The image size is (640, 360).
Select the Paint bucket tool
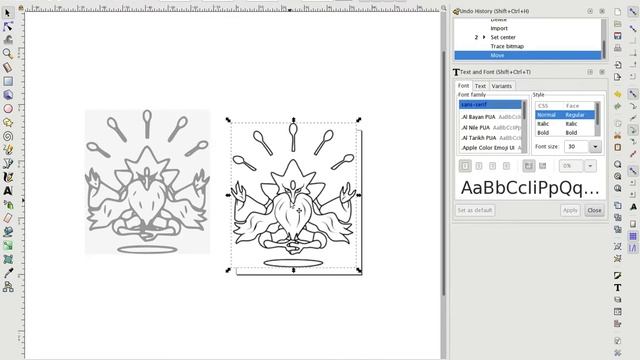click(x=8, y=232)
